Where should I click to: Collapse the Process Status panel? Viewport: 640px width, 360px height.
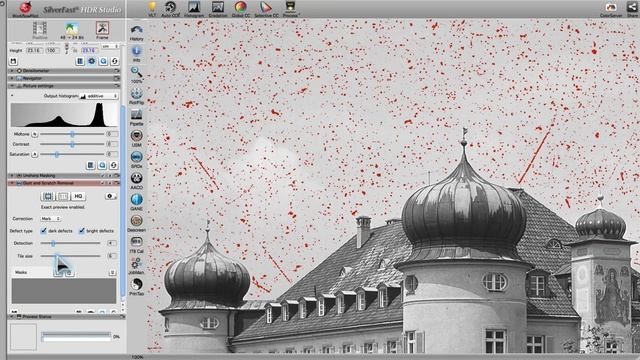12,316
